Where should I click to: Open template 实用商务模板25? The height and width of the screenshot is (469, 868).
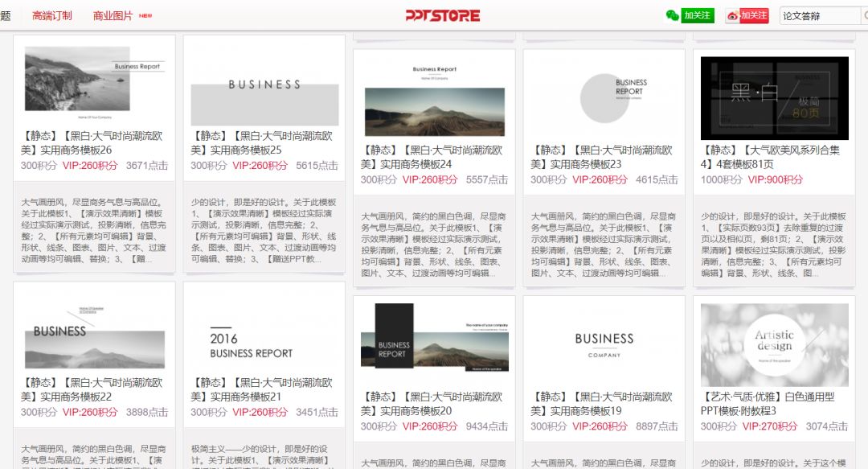[265, 143]
